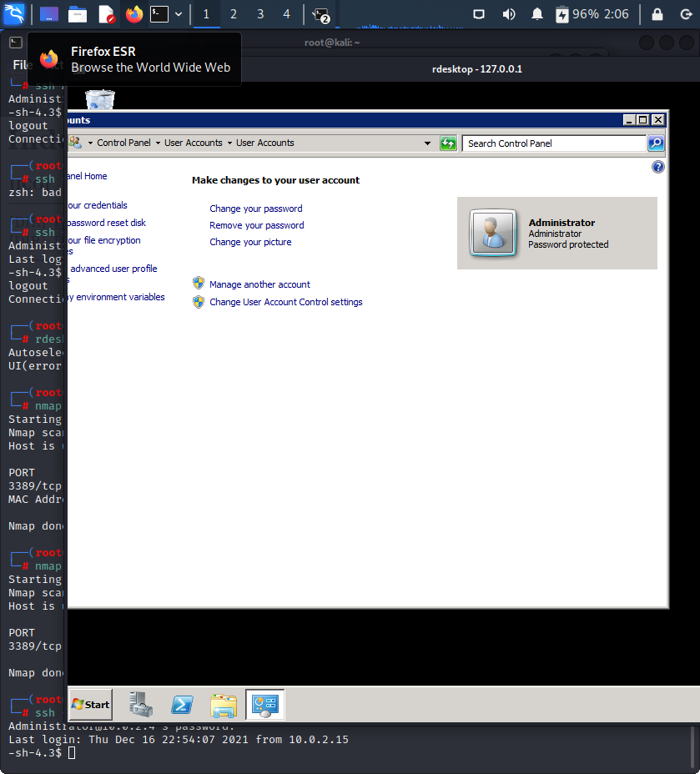Click the Control Panel help question-mark icon

coord(658,167)
